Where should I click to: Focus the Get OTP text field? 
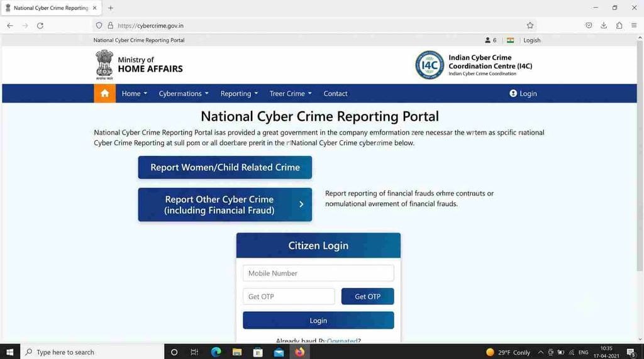point(289,297)
